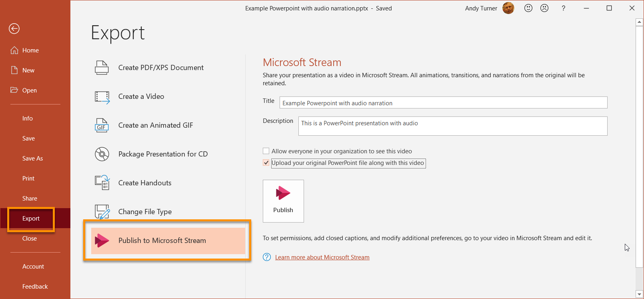Select Create PDF/XPS Document option
Screen dimensions: 644x299
click(168, 68)
